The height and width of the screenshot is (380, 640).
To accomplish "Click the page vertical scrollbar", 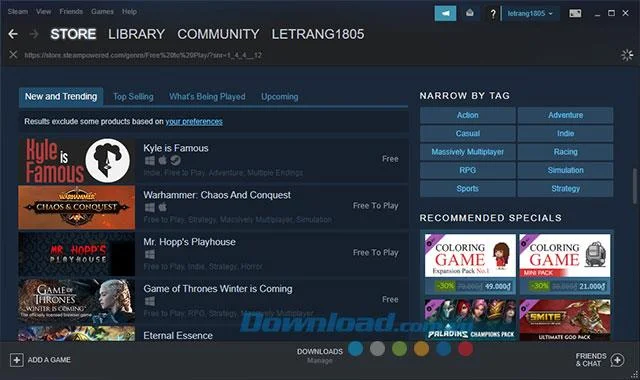I will click(635, 186).
